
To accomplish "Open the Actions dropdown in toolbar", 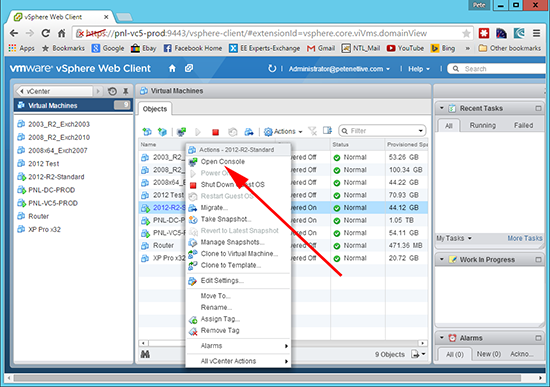I will point(283,132).
